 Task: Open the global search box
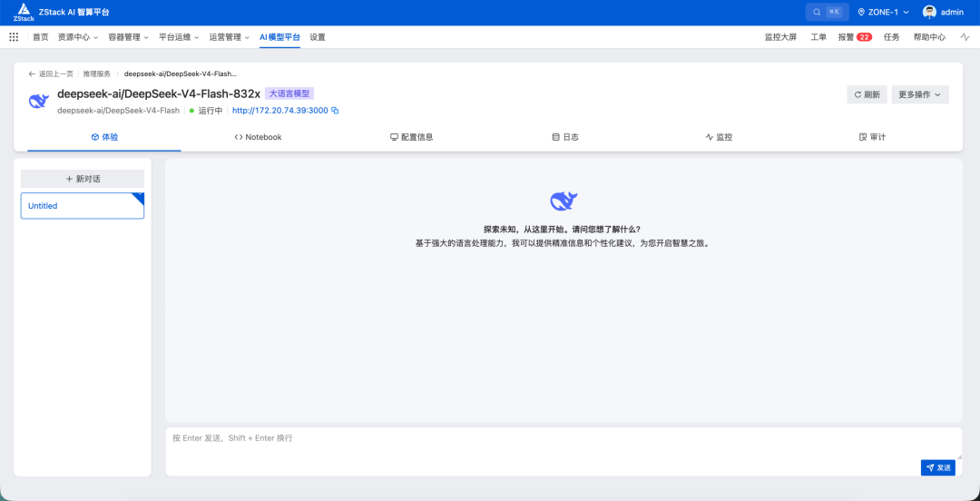click(x=828, y=12)
